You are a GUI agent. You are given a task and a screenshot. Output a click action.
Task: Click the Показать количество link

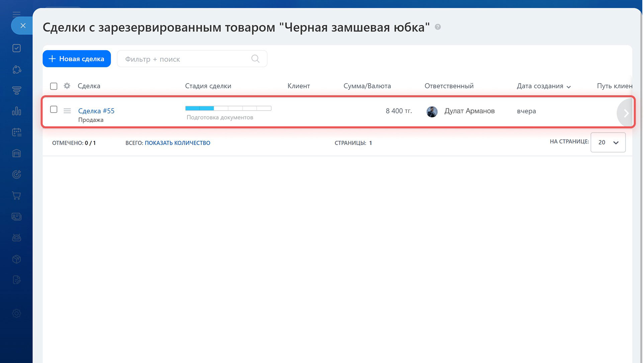178,143
